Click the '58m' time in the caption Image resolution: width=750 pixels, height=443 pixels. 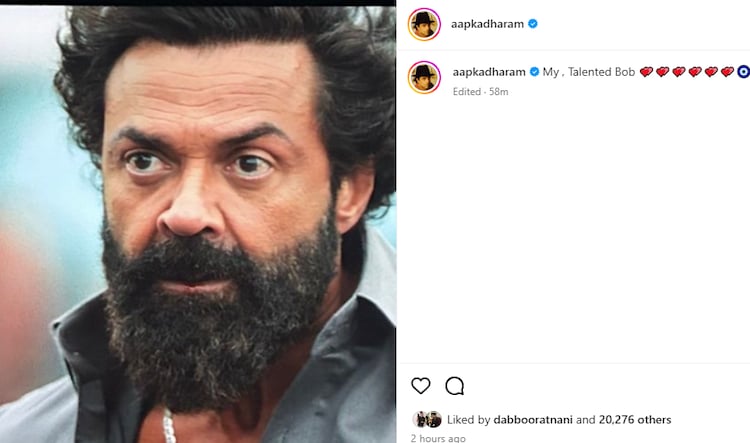498,91
